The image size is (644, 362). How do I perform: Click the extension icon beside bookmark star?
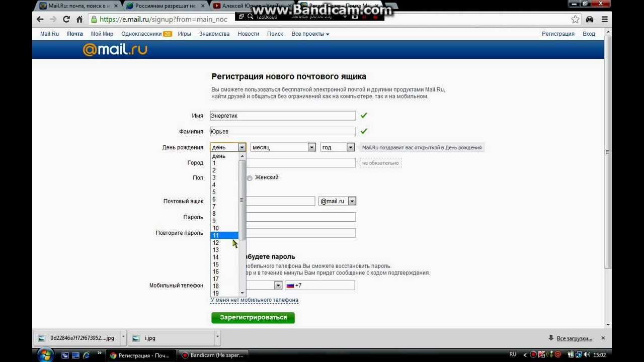point(590,19)
